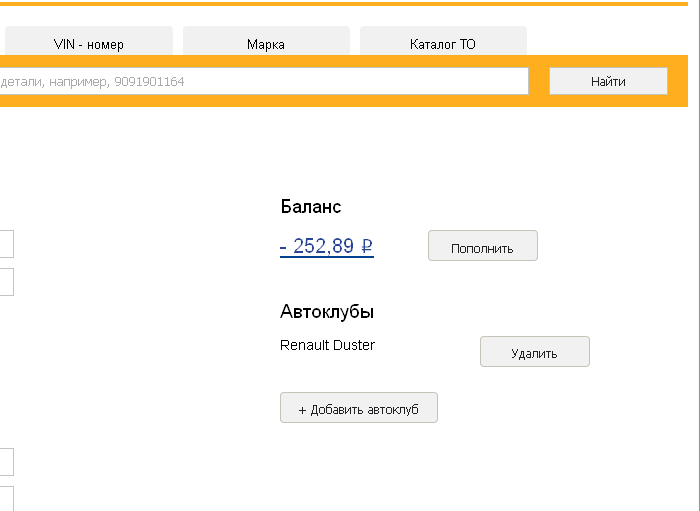The height and width of the screenshot is (511, 700).
Task: Select the Renault Duster autoclub entry
Action: 327,345
